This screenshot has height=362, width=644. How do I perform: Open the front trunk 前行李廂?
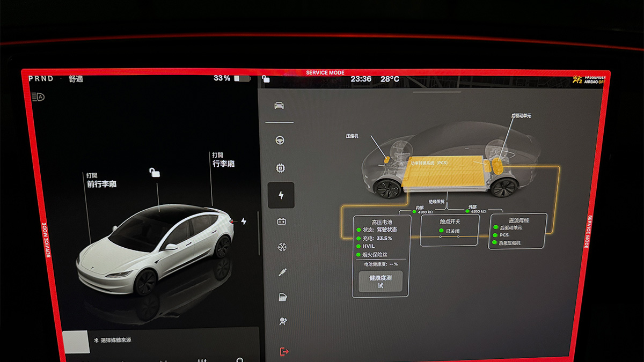click(x=101, y=181)
